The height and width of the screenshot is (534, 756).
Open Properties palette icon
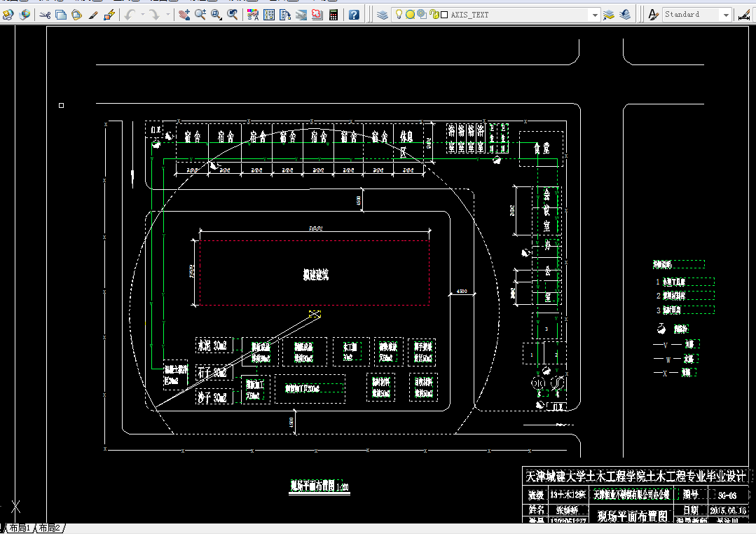pyautogui.click(x=253, y=15)
